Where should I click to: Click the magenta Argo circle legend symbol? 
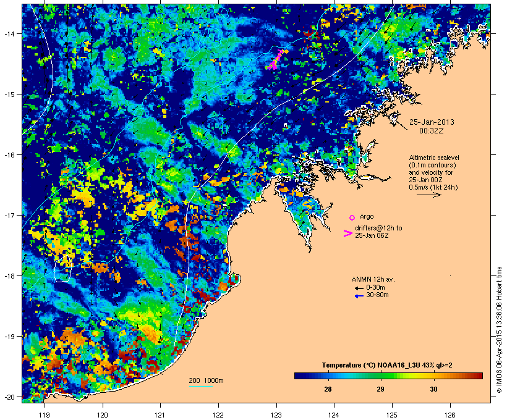pyautogui.click(x=352, y=217)
